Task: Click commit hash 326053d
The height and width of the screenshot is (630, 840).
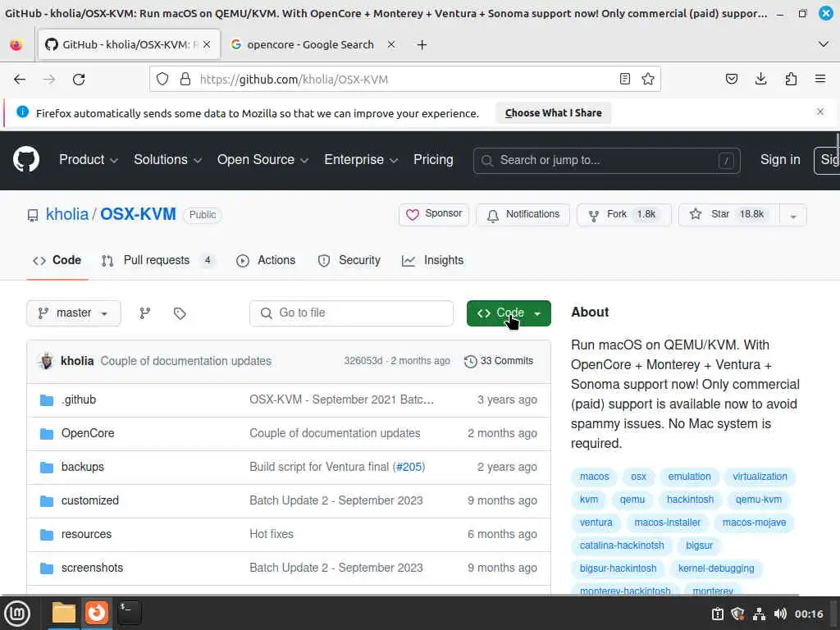Action: [363, 361]
